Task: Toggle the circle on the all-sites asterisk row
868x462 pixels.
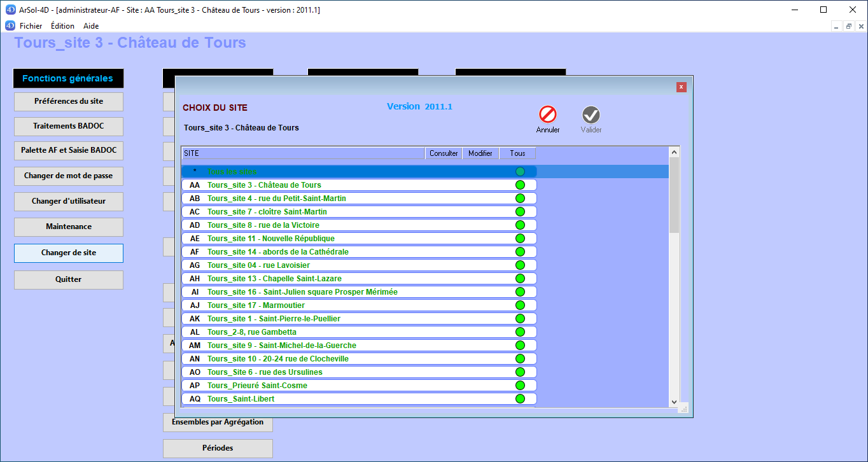Action: click(520, 172)
